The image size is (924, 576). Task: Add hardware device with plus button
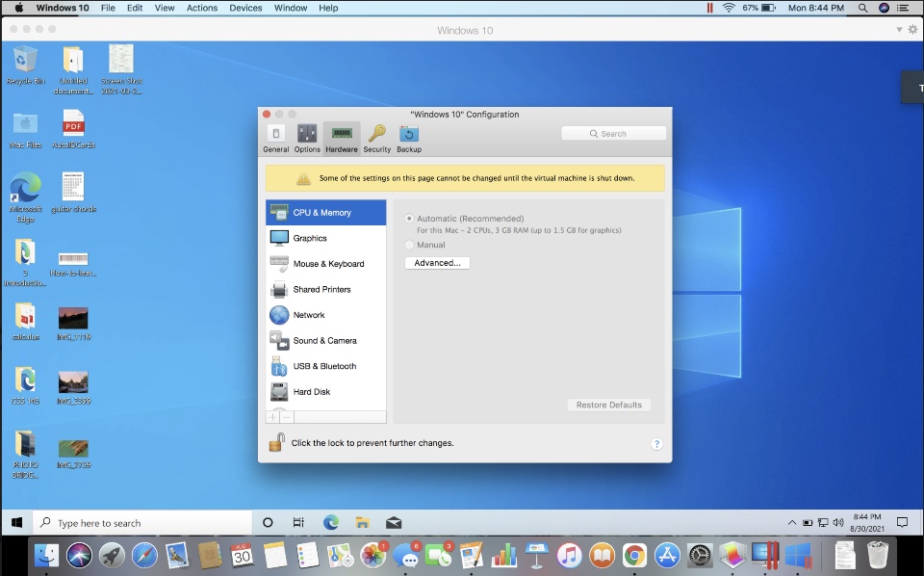pos(272,417)
